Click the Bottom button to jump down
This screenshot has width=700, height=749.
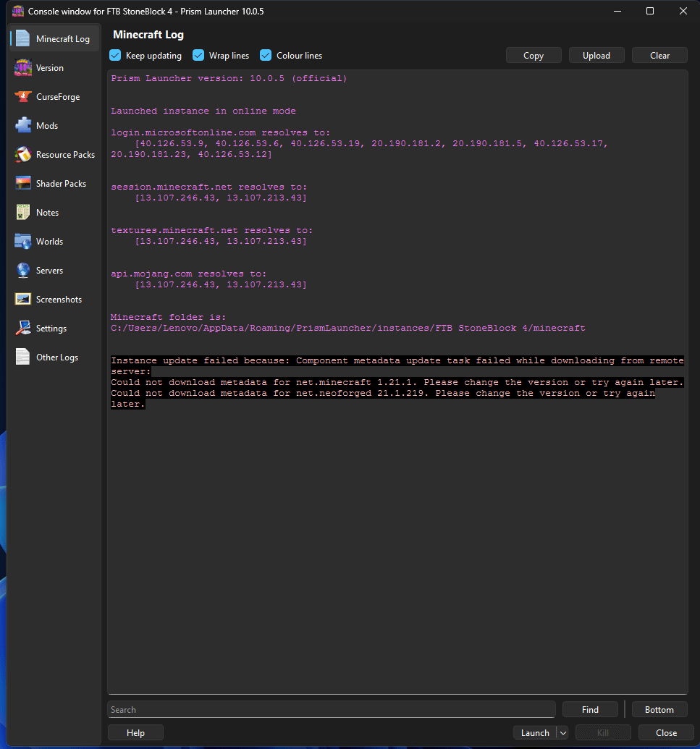click(x=659, y=710)
